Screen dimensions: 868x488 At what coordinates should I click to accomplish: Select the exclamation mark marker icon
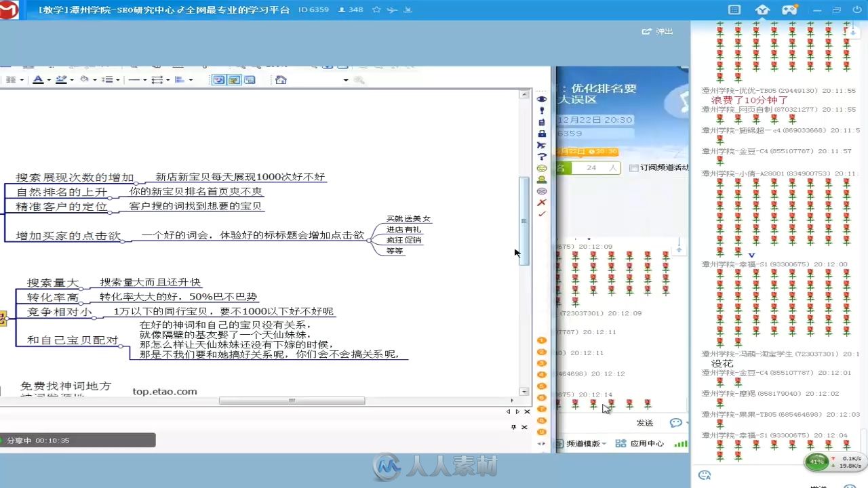(542, 110)
